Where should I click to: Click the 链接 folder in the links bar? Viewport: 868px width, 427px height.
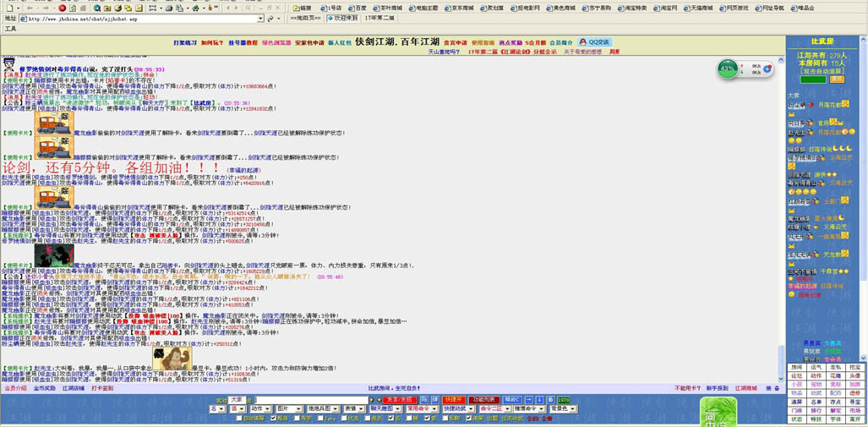pos(302,8)
